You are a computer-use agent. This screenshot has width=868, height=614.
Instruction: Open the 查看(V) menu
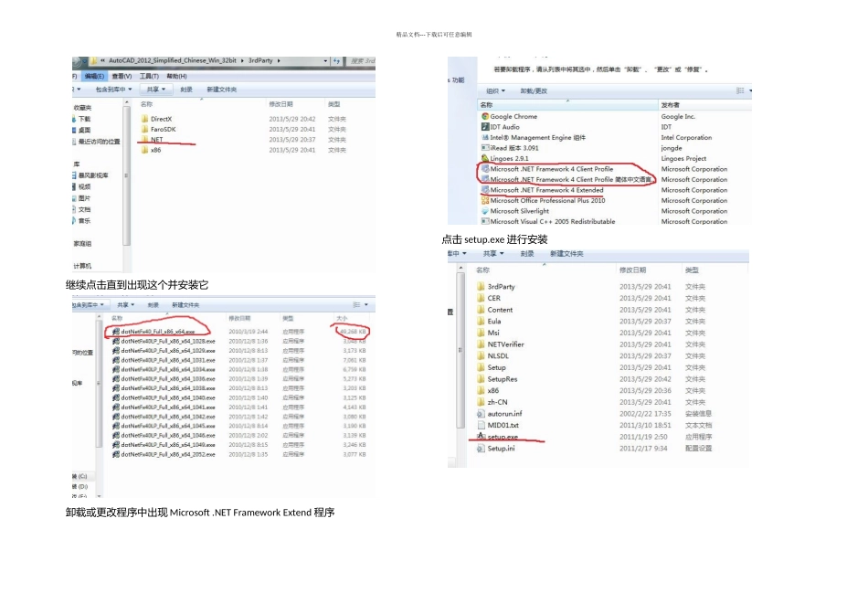pos(122,76)
